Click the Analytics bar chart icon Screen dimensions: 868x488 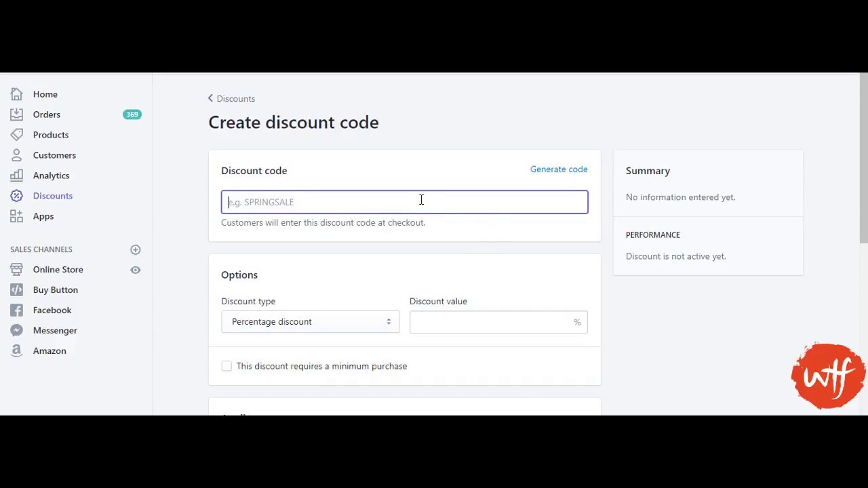tap(17, 176)
